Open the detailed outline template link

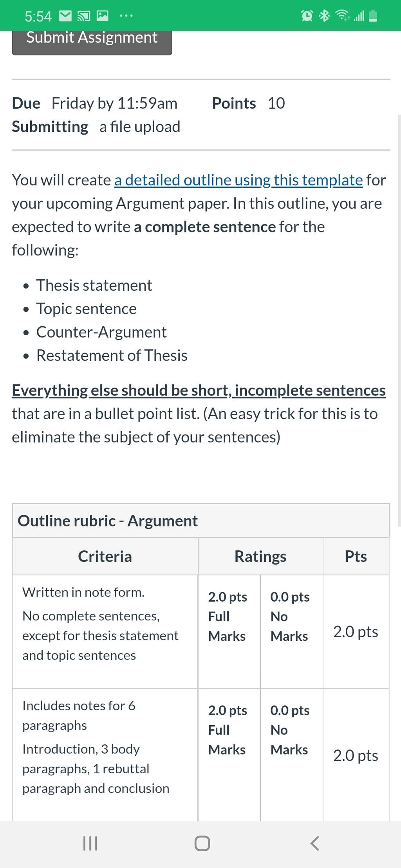[x=238, y=180]
